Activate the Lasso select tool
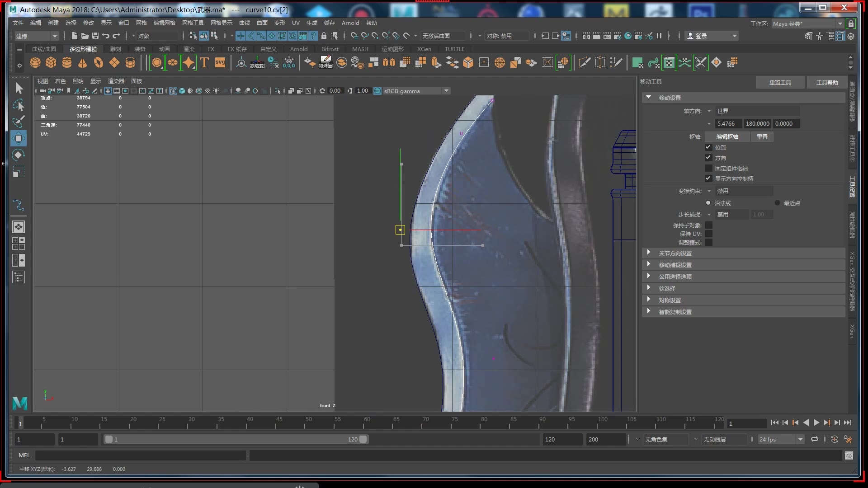This screenshot has width=868, height=488. click(x=19, y=105)
